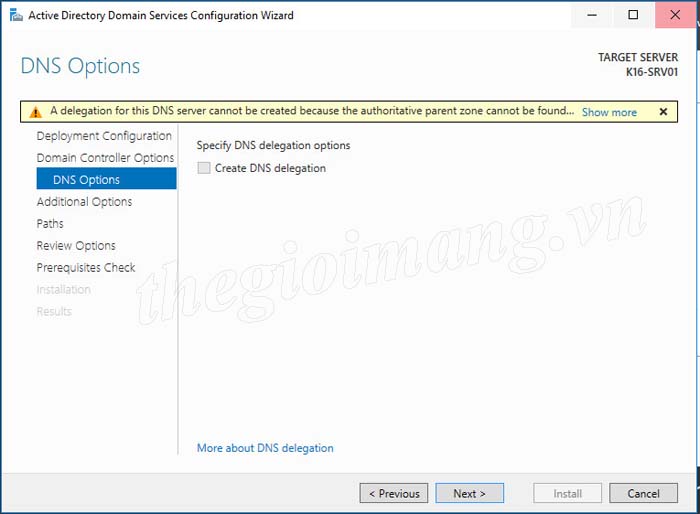Navigate to the Prerequisites Check step
The image size is (700, 514).
[86, 268]
